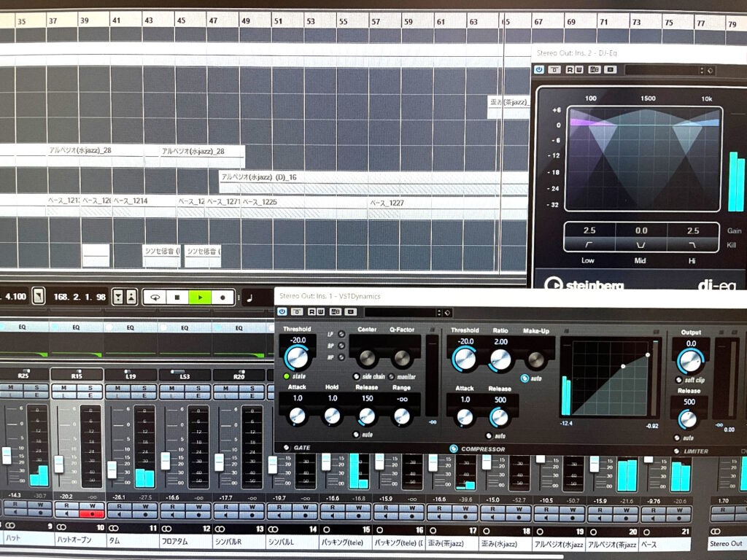Click the Solo button on the タム channel

pyautogui.click(x=143, y=386)
